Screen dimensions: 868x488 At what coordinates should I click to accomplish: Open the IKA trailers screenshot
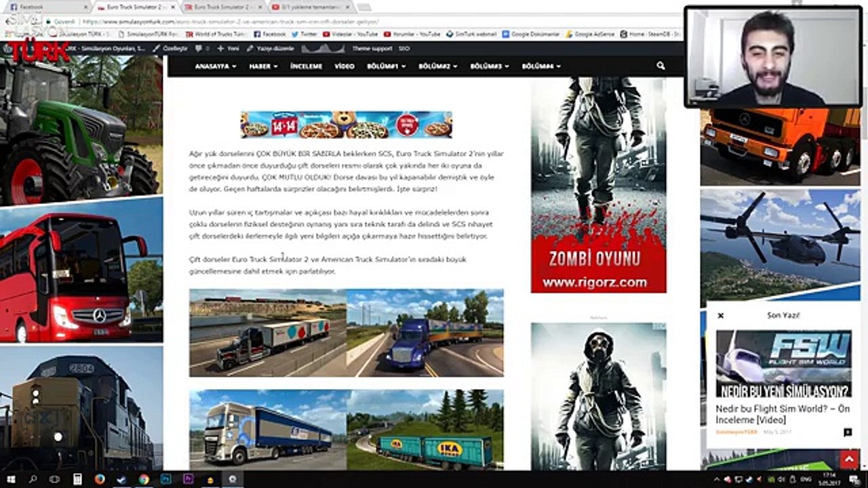click(425, 430)
